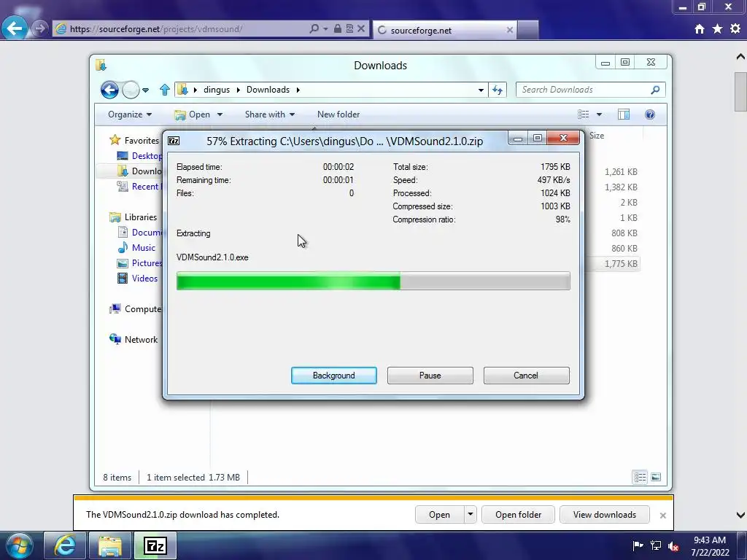Dismiss the download notification bar
The height and width of the screenshot is (560, 747).
pyautogui.click(x=662, y=516)
